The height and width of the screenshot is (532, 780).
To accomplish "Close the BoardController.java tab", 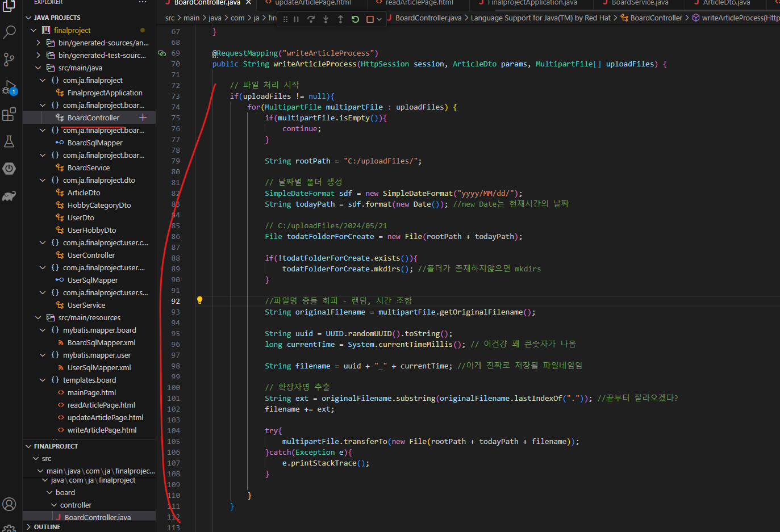I will [248, 2].
